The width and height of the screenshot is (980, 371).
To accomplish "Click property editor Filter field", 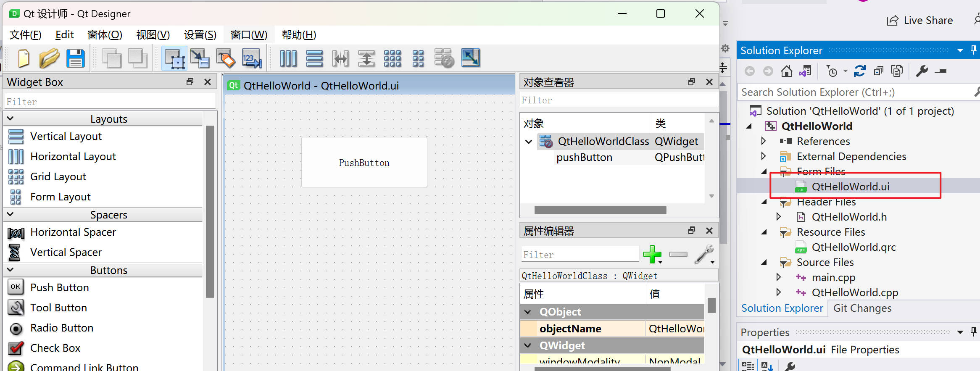I will coord(580,255).
